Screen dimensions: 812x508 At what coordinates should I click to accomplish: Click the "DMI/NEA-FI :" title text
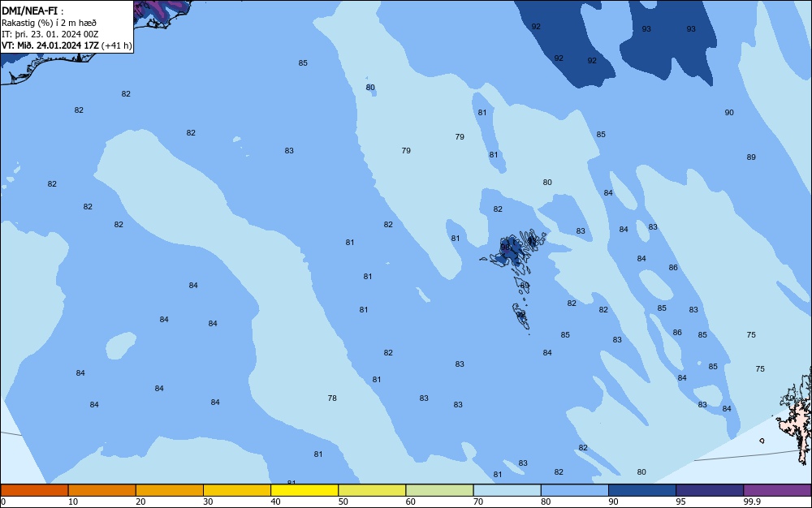pyautogui.click(x=32, y=11)
